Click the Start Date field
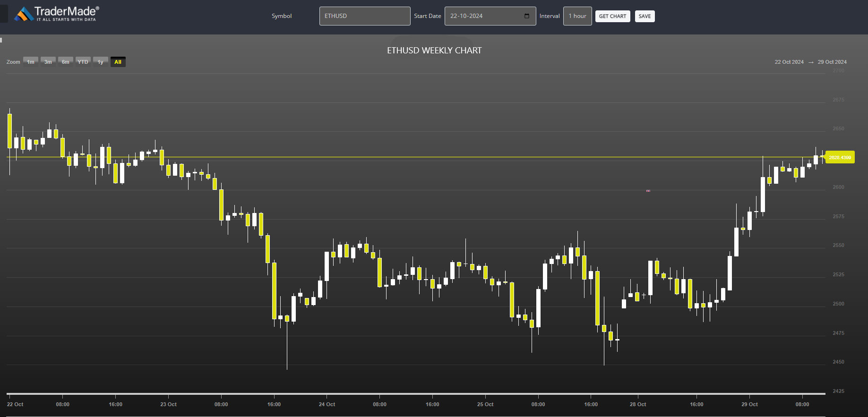The width and height of the screenshot is (868, 417). [x=490, y=16]
